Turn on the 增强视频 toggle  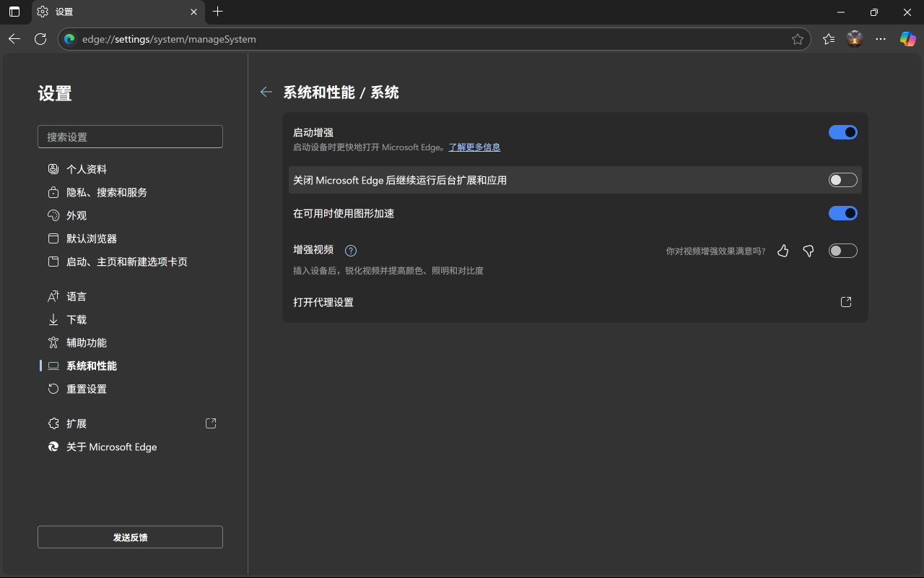coord(843,251)
